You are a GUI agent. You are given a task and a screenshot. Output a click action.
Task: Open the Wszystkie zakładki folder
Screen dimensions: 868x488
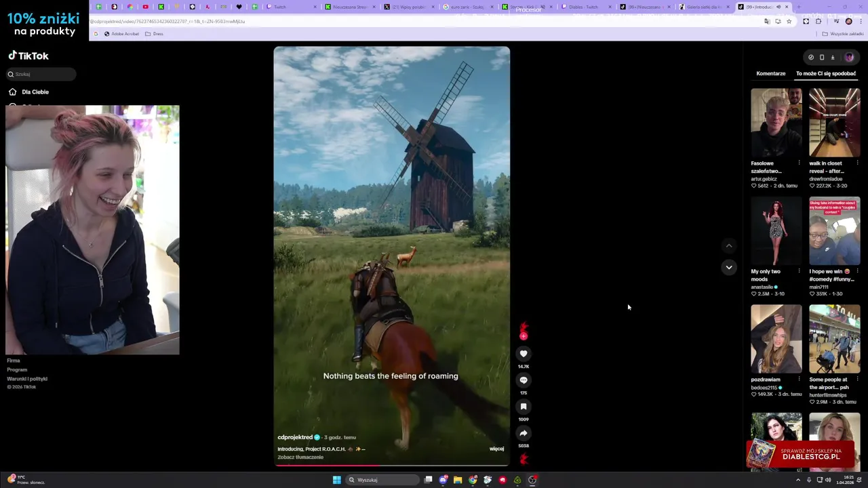[x=843, y=33]
